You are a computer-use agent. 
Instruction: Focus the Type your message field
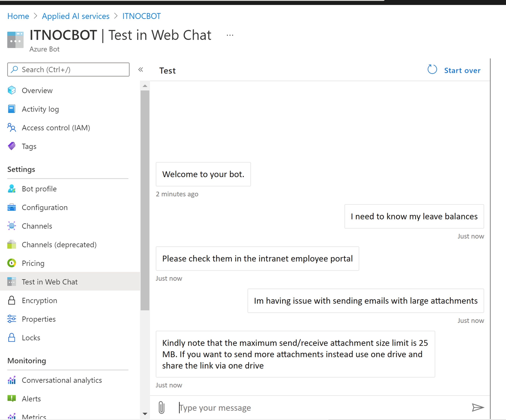click(313, 408)
